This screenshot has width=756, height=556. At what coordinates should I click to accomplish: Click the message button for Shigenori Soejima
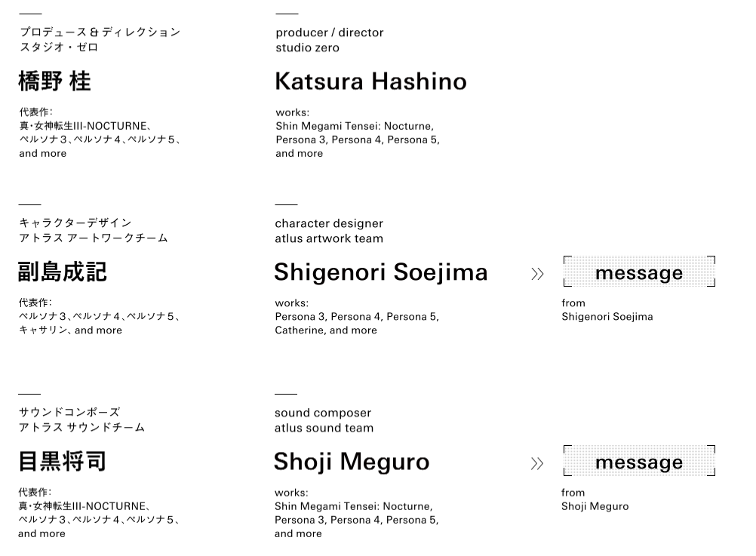638,272
